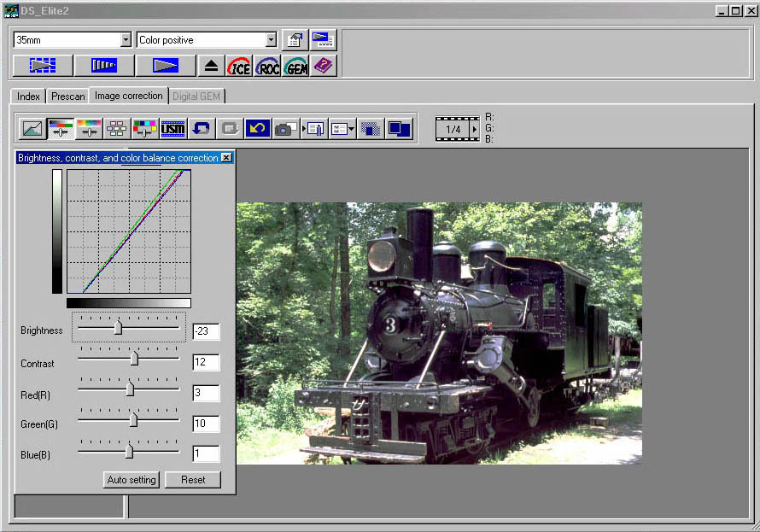The width and height of the screenshot is (760, 532).
Task: Eject the film holder
Action: point(212,66)
